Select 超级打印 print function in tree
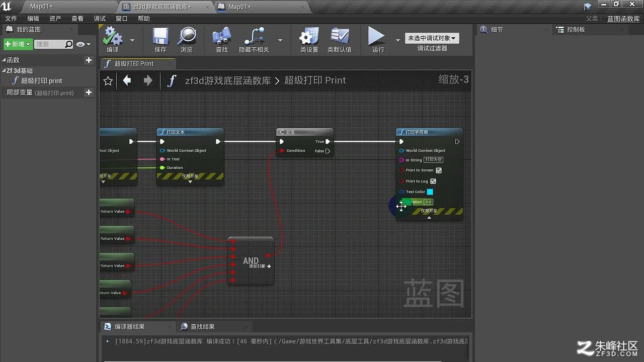Viewport: 644px width, 362px height. pyautogui.click(x=41, y=81)
